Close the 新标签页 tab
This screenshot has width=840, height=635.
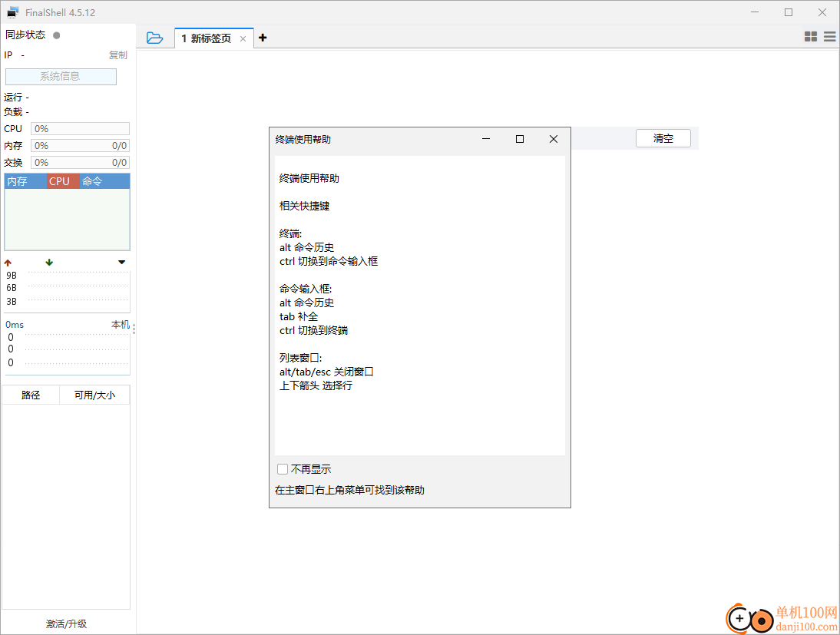point(243,38)
